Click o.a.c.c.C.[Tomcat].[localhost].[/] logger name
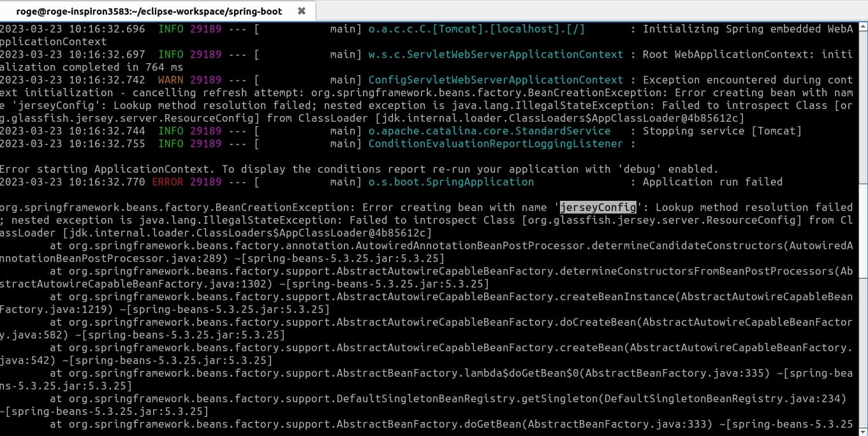The width and height of the screenshot is (868, 436). (x=476, y=29)
